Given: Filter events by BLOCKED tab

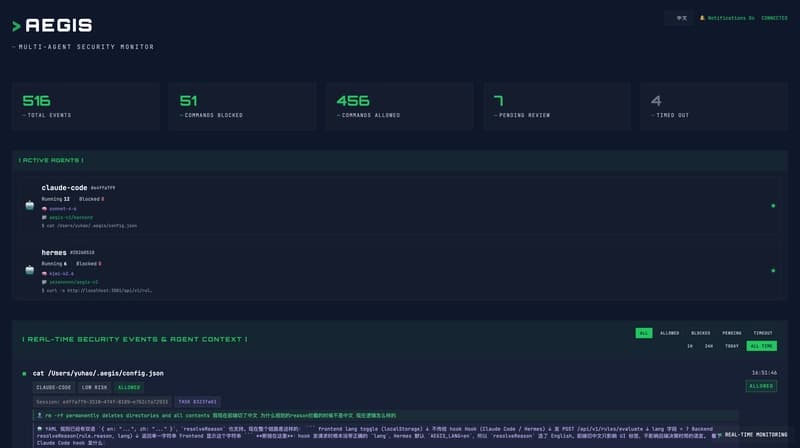Looking at the screenshot, I should pos(701,333).
